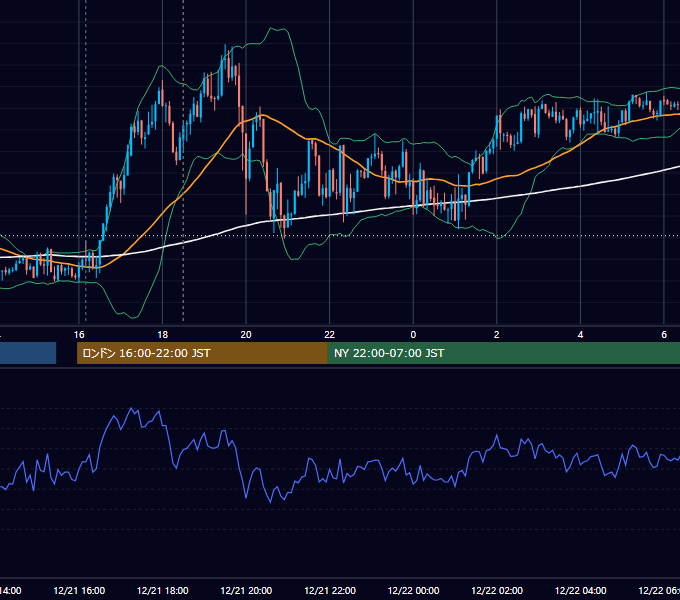Select the 12/21 22:00 date label

[x=330, y=590]
